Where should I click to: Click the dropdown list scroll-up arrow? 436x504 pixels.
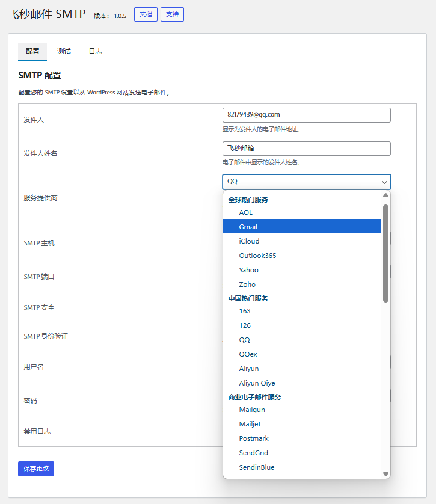coord(386,195)
